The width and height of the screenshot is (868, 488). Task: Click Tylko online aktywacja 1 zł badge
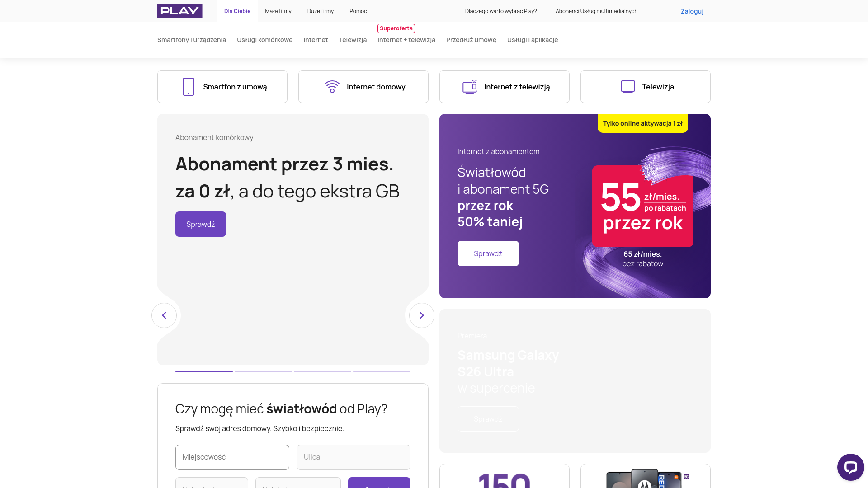click(x=643, y=123)
